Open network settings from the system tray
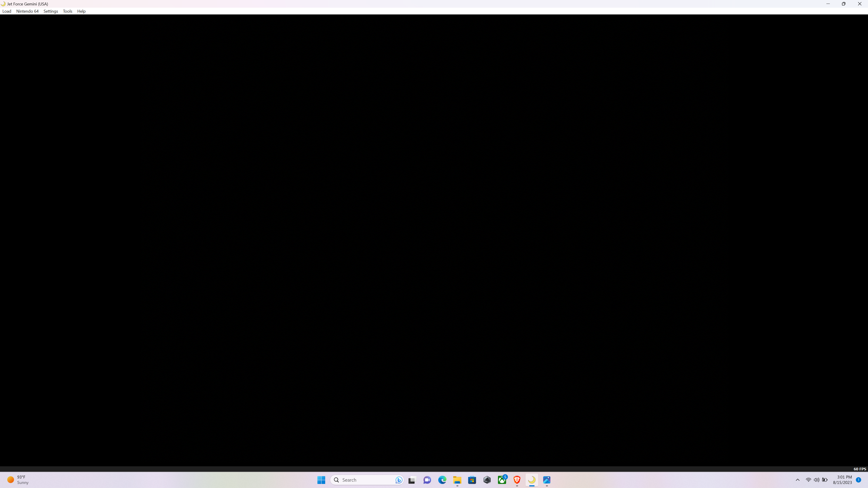868x488 pixels. tap(808, 480)
